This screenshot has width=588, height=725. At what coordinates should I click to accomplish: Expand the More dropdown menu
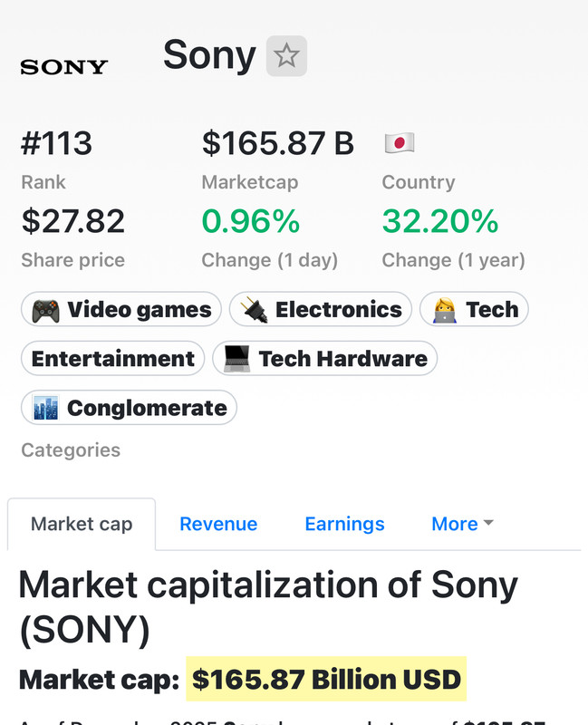coord(462,524)
